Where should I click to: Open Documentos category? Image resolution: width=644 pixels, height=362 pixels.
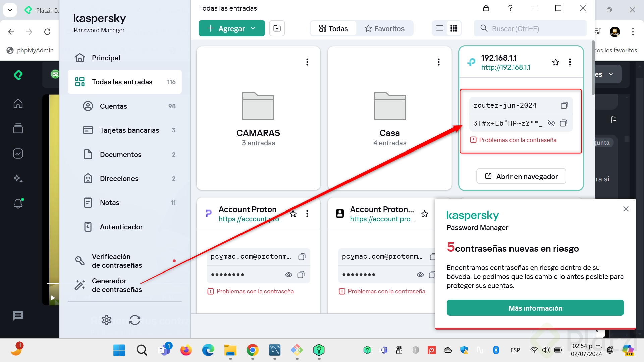[125, 155]
